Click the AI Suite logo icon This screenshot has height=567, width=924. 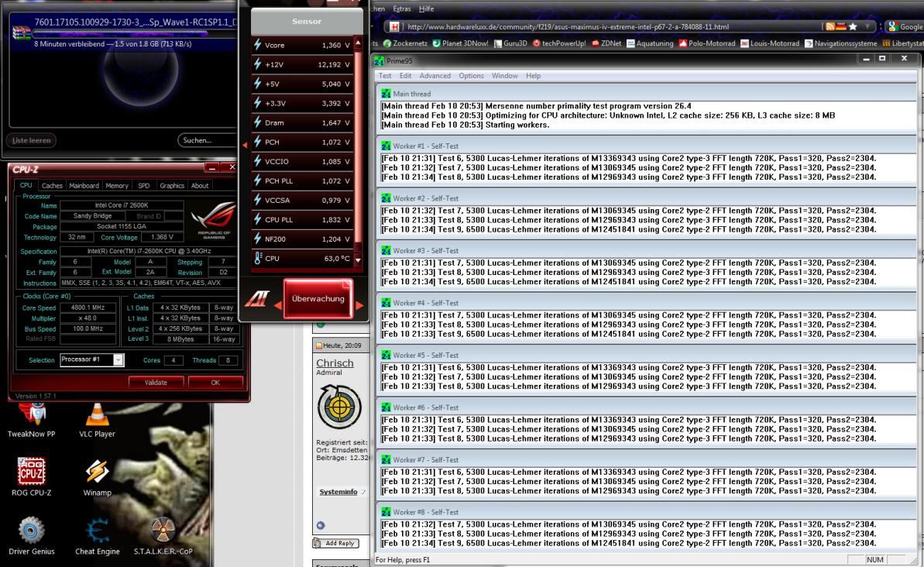coord(257,299)
